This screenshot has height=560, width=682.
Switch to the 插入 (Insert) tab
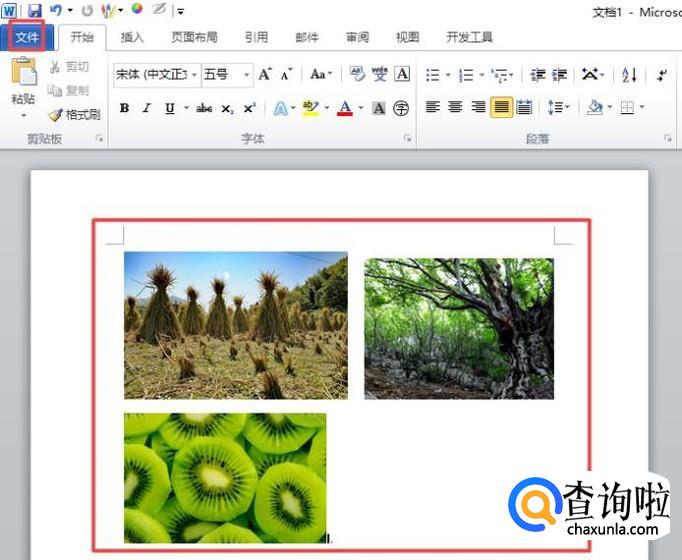[132, 37]
